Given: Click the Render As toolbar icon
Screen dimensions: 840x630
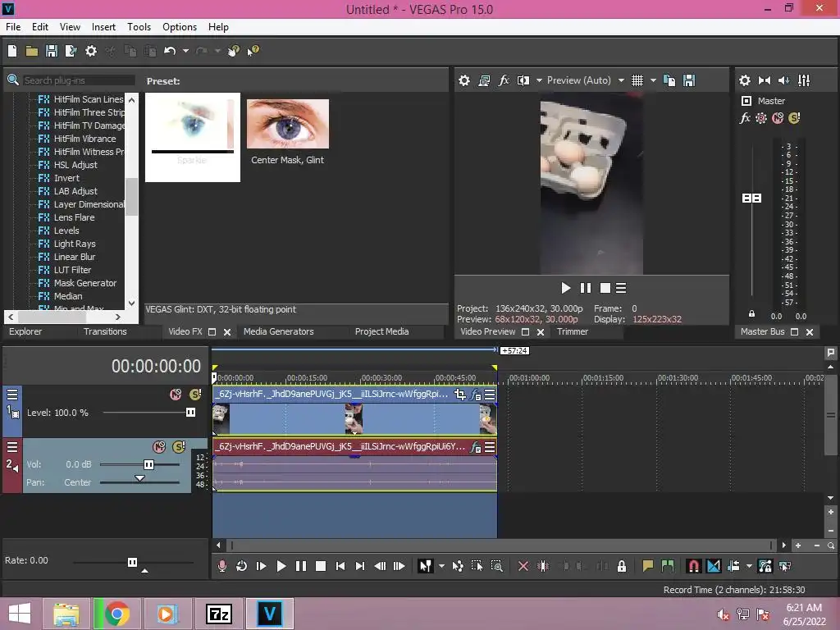Looking at the screenshot, I should [71, 51].
